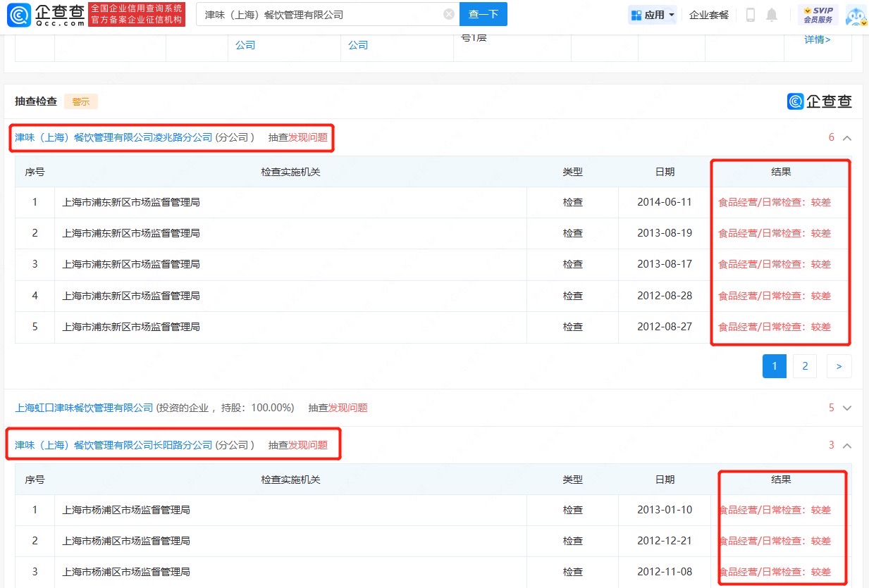Image resolution: width=869 pixels, height=588 pixels.
Task: Click the date 2014-06-11 cell
Action: click(x=665, y=202)
